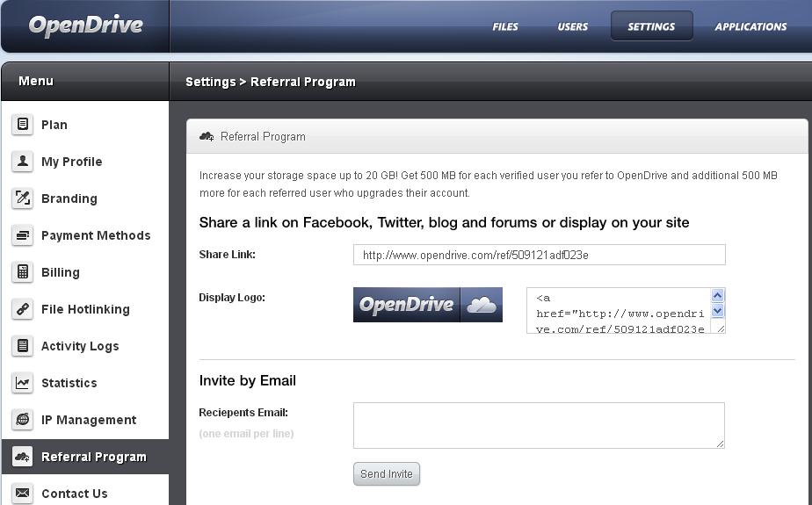Screen dimensions: 812x505
Task: Click the 'Invite by Email' heading
Action: point(248,381)
